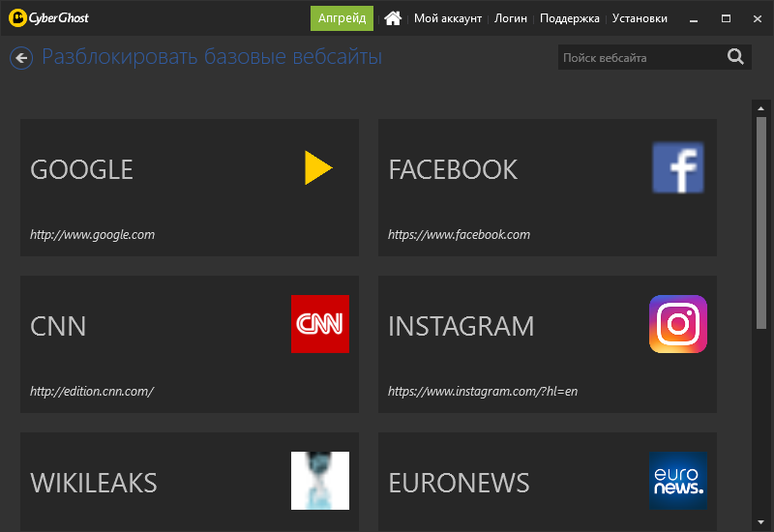Click the yellow play icon for Google
The image size is (774, 532).
click(318, 167)
